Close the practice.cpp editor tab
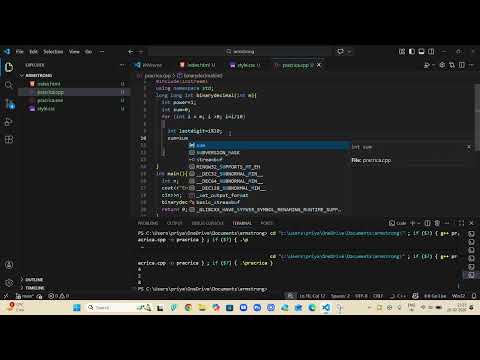 [319, 65]
